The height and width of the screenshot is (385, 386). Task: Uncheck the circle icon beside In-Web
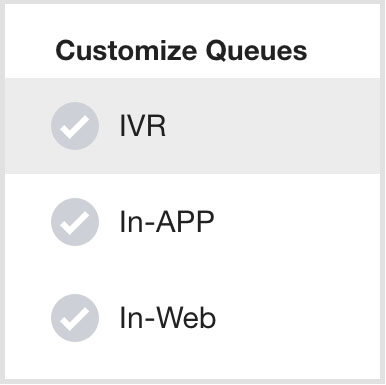(x=75, y=318)
